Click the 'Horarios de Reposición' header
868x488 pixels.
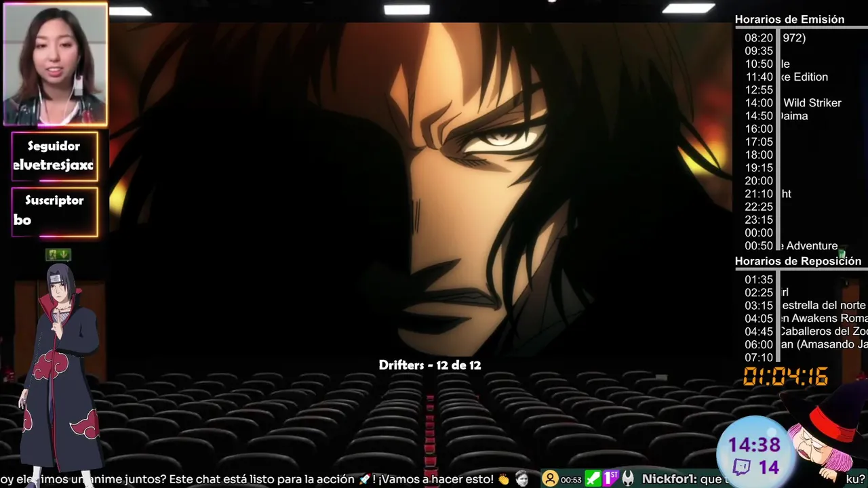(798, 261)
